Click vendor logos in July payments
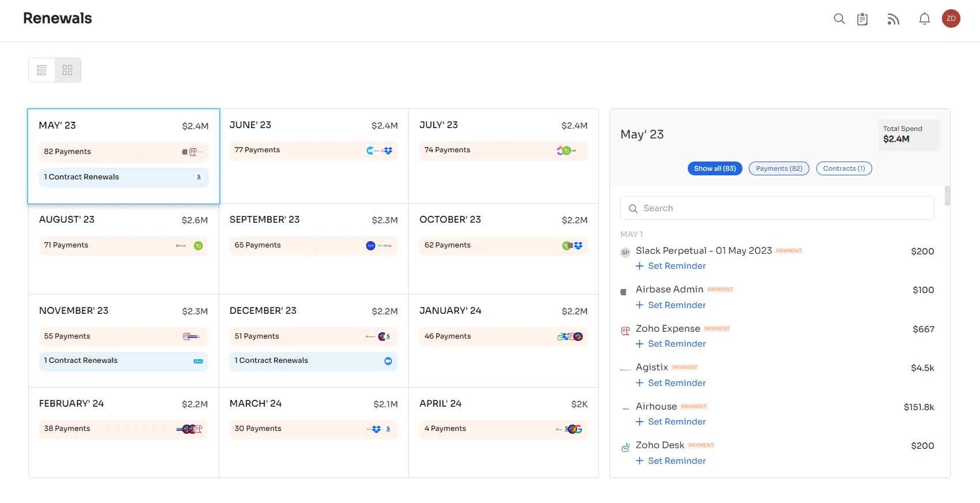 566,151
